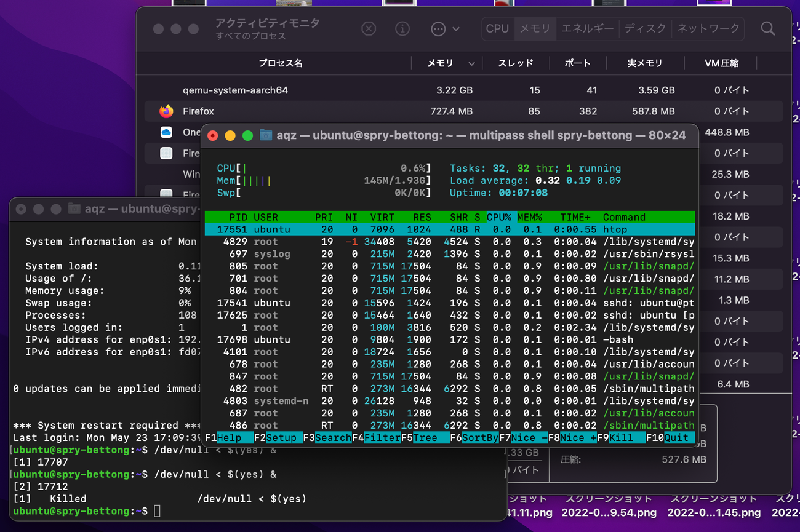This screenshot has height=532, width=800.
Task: Select the qemu-system-aarch64 process row
Action: click(235, 90)
